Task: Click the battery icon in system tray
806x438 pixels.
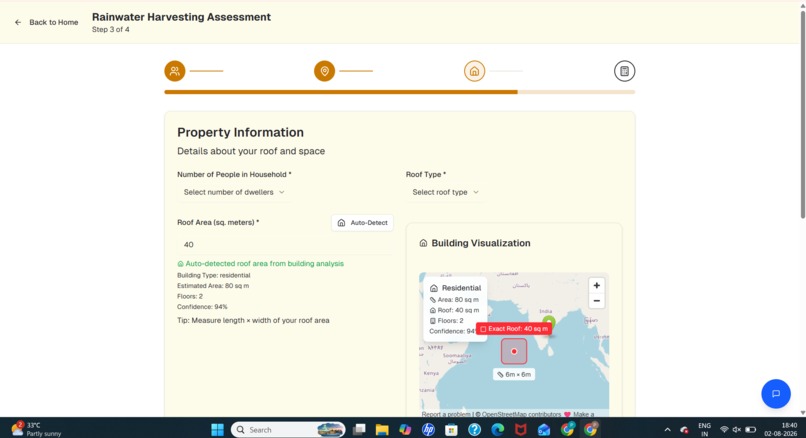Action: 750,430
